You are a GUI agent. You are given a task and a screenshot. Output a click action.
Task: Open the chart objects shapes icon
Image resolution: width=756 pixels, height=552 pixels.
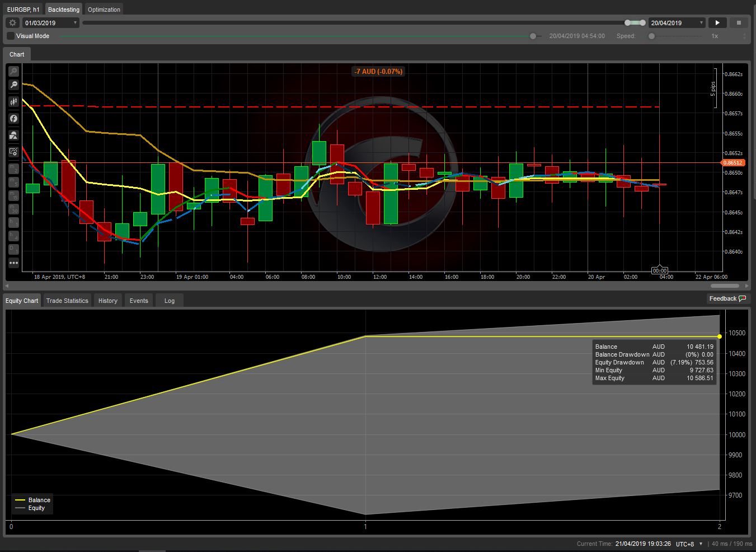coord(13,135)
